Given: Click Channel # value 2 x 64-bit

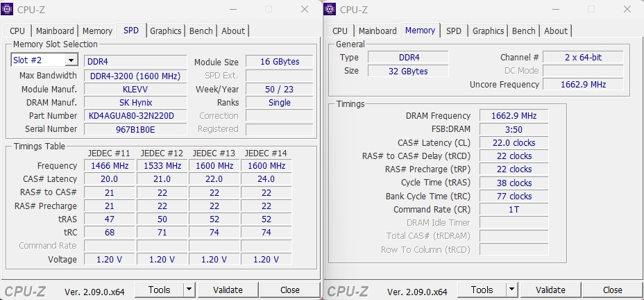Looking at the screenshot, I should (583, 57).
